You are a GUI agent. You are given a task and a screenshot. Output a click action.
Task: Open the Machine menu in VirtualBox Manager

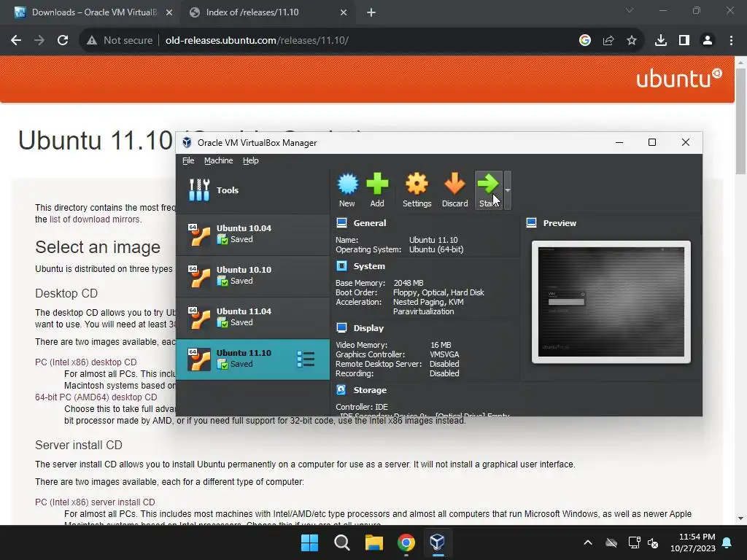click(219, 160)
